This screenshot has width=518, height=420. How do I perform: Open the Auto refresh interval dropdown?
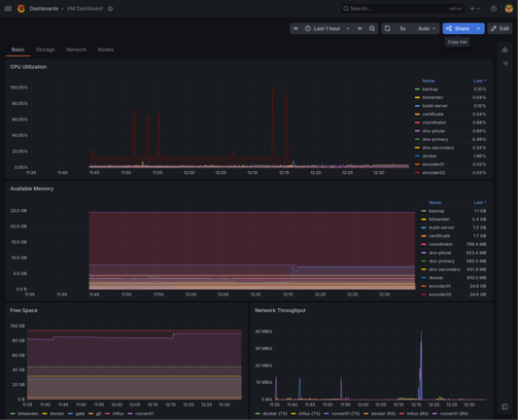[427, 28]
